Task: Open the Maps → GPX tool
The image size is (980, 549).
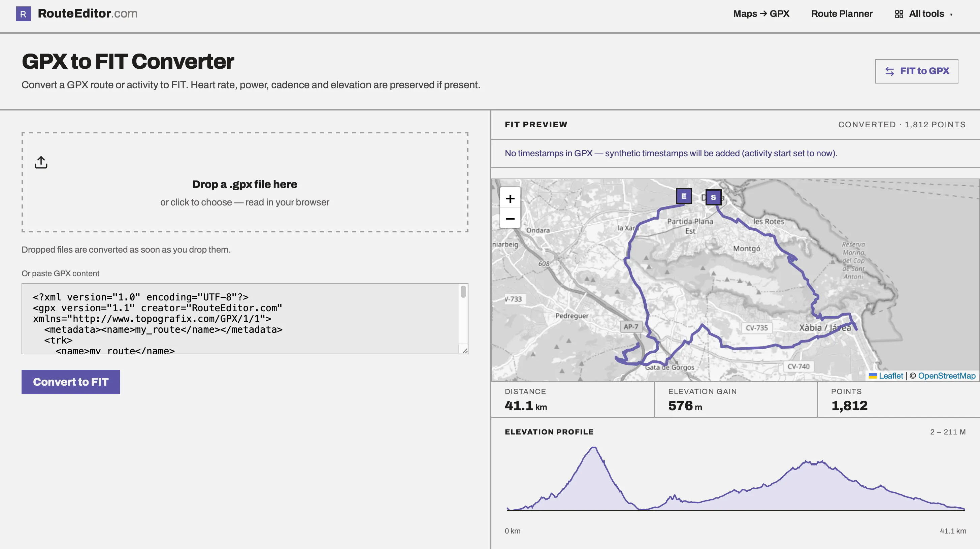Action: [761, 14]
